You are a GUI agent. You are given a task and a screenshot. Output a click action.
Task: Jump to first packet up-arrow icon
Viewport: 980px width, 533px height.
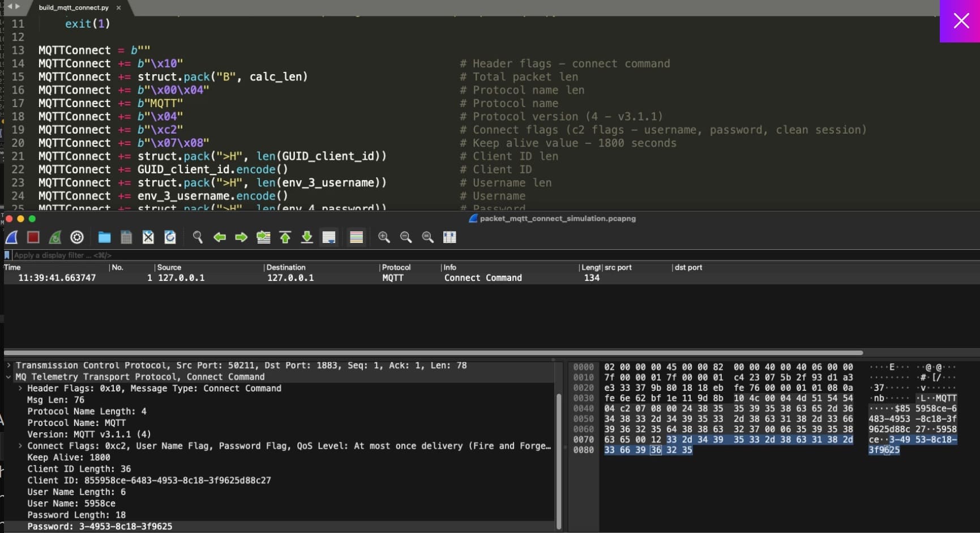pos(285,237)
